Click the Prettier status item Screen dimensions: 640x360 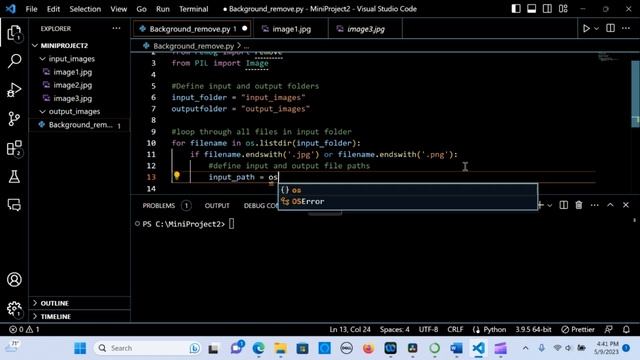click(578, 329)
